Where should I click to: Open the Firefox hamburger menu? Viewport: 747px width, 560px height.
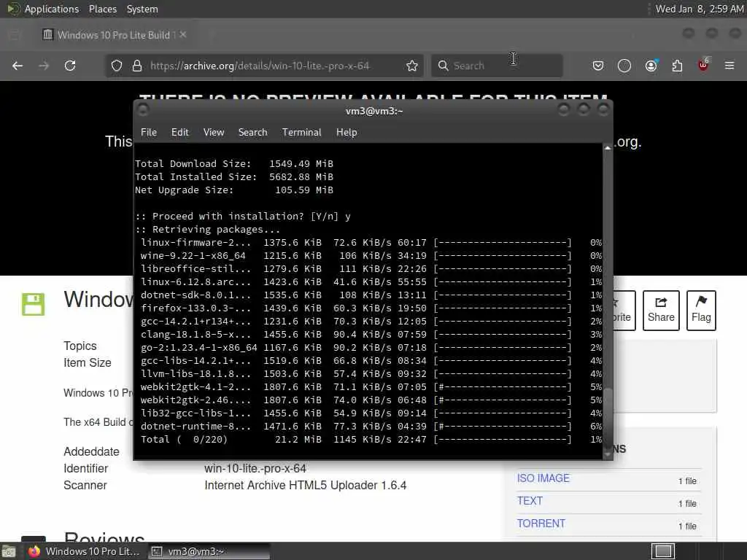[729, 66]
